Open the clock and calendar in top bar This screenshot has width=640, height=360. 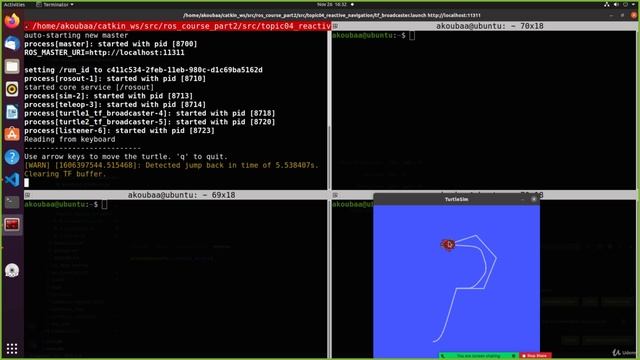(332, 4)
